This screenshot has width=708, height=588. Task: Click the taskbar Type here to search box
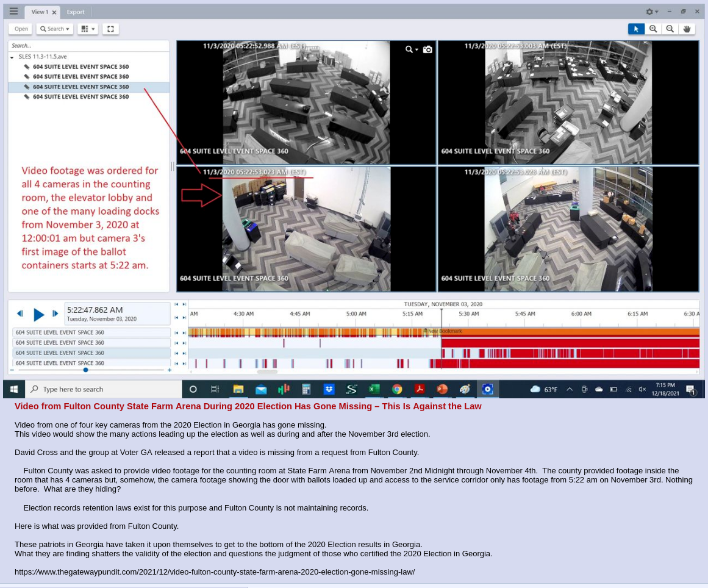click(103, 389)
